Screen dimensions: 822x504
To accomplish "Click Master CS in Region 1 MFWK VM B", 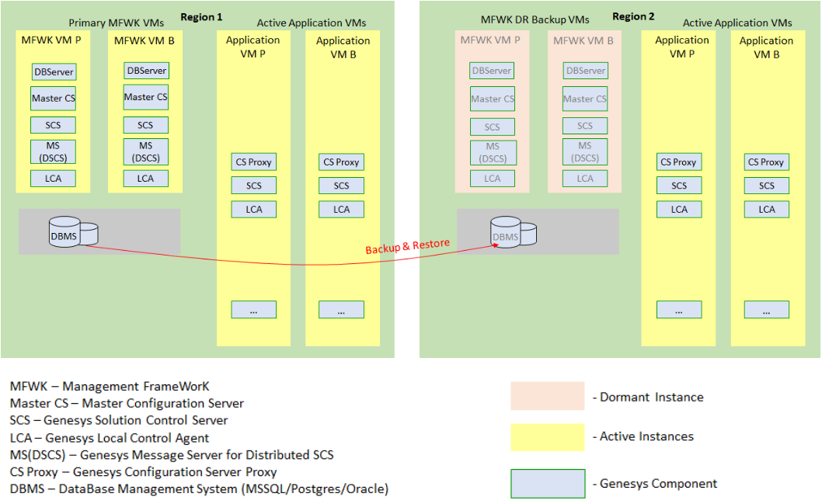I will [145, 98].
